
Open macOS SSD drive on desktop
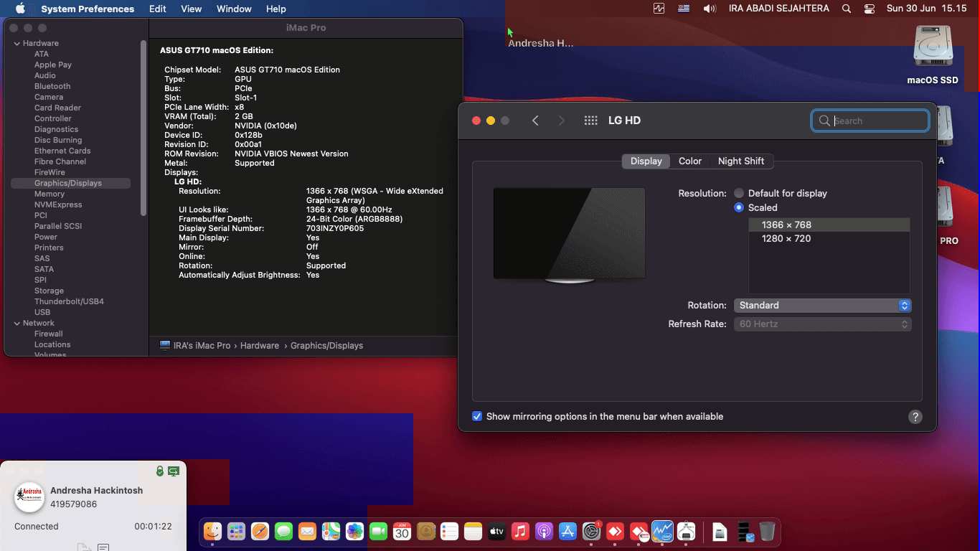point(933,55)
